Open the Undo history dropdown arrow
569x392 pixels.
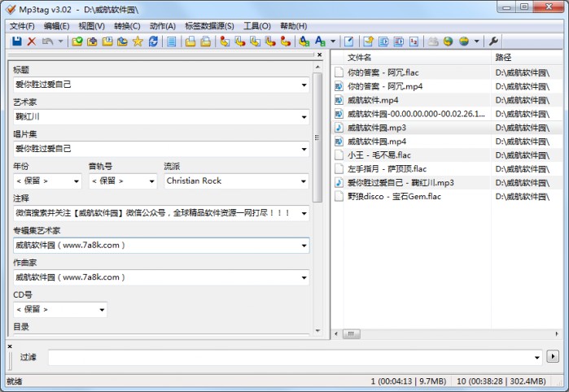click(x=60, y=41)
